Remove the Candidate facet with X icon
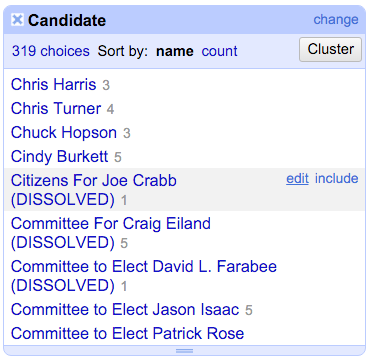 pos(17,20)
